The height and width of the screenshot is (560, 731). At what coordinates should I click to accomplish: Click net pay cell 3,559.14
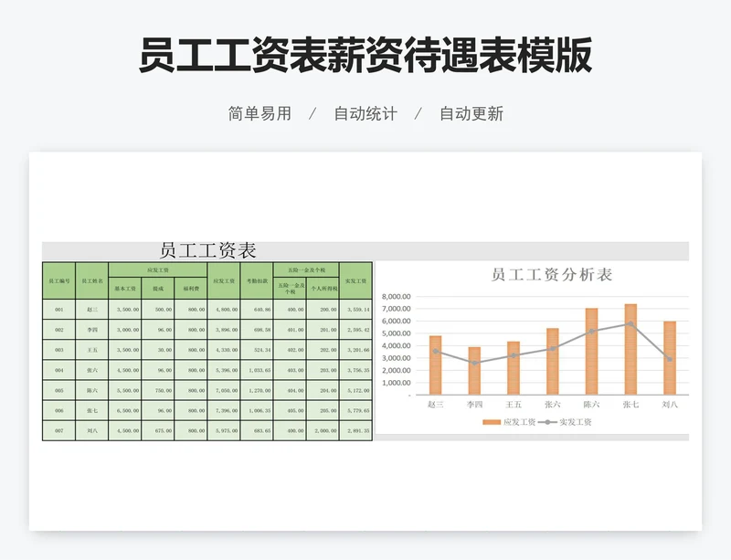(x=355, y=310)
